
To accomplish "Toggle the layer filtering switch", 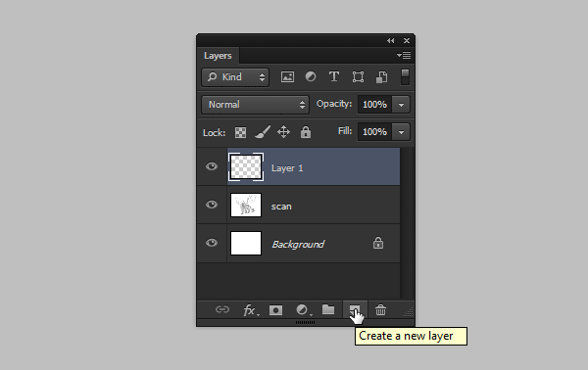I will [405, 76].
